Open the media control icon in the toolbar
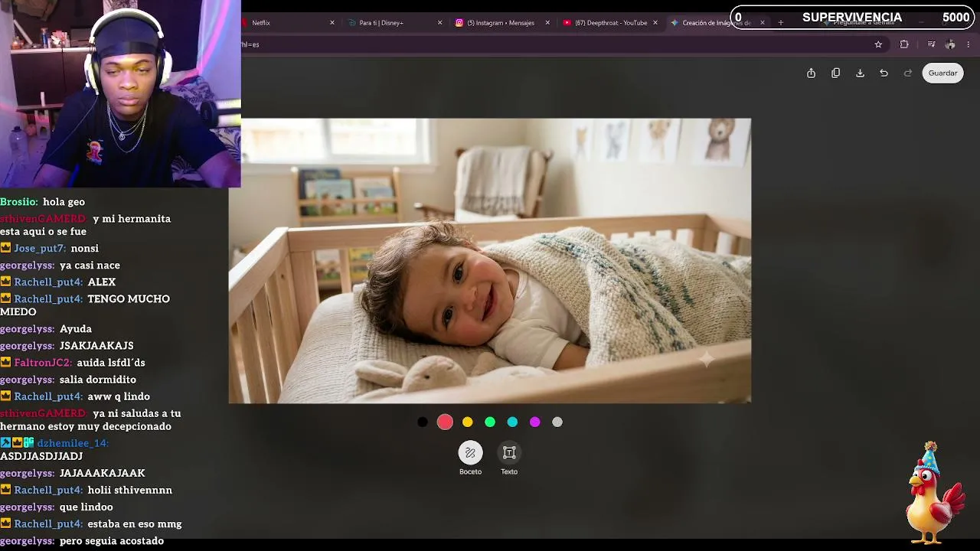This screenshot has height=551, width=980. pos(931,44)
